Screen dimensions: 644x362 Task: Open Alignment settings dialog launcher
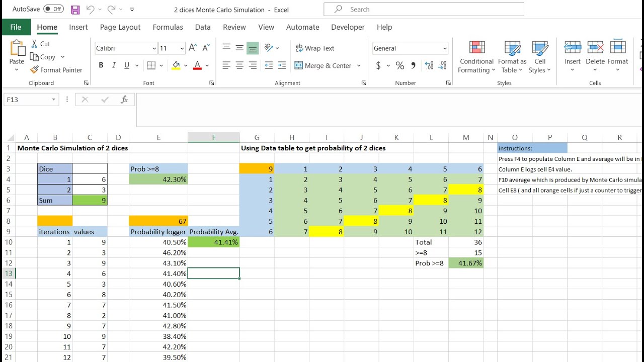tap(363, 83)
